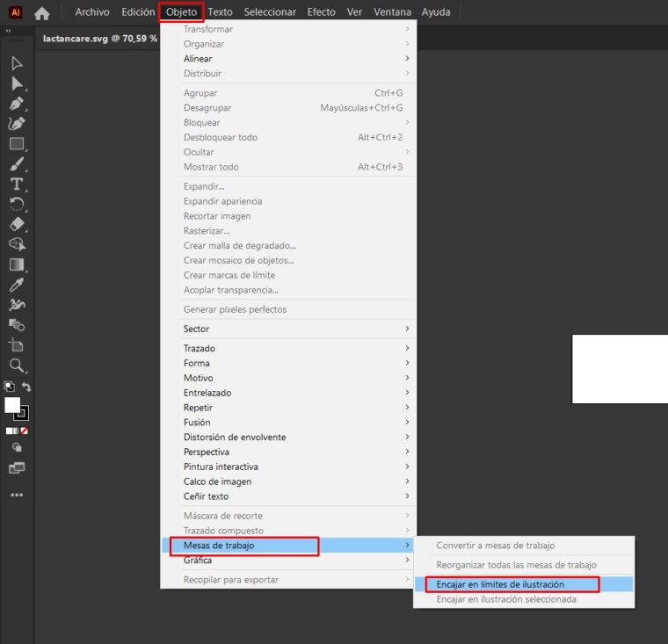Image resolution: width=668 pixels, height=644 pixels.
Task: Select the Selection tool arrow
Action: pos(17,63)
